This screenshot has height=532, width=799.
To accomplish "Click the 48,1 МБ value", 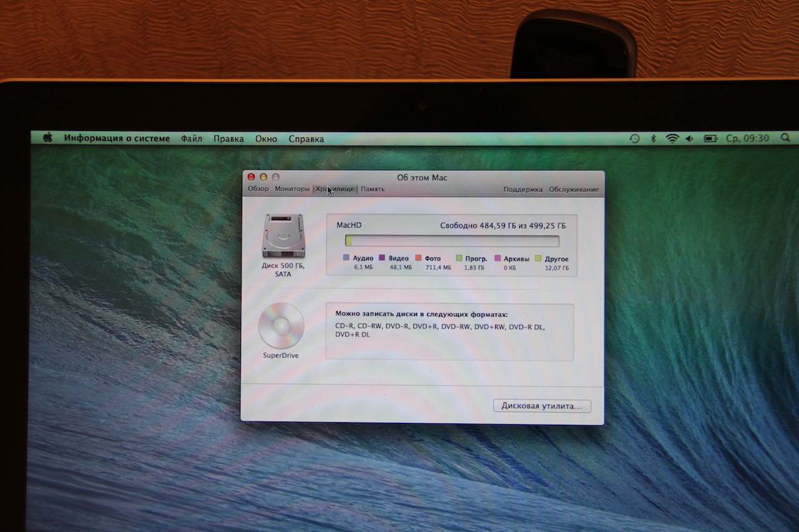I will click(x=401, y=268).
